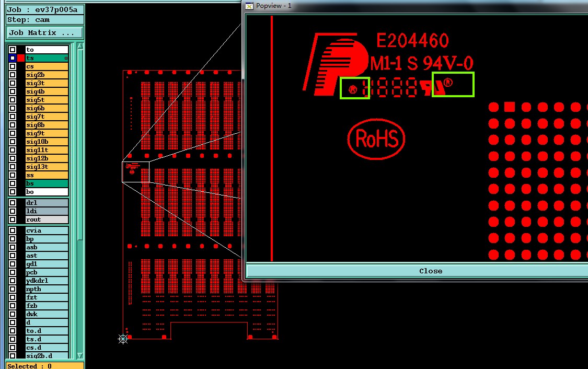The width and height of the screenshot is (588, 369).
Task: Select the 'cs' layer row
Action: (x=47, y=66)
